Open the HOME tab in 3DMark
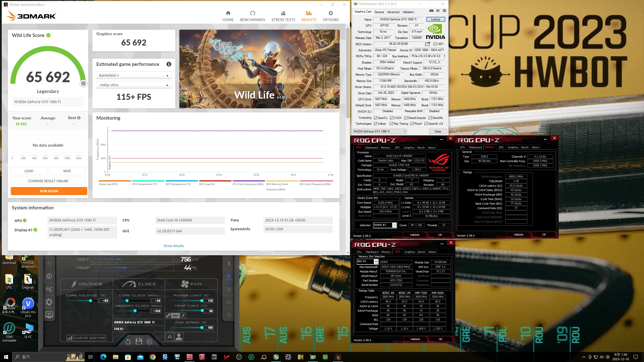 tap(228, 16)
